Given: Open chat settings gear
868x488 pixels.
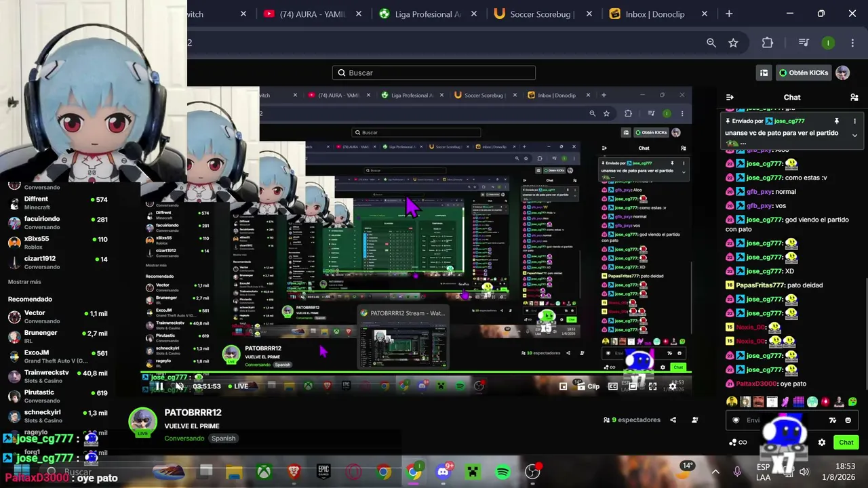Looking at the screenshot, I should tap(822, 443).
